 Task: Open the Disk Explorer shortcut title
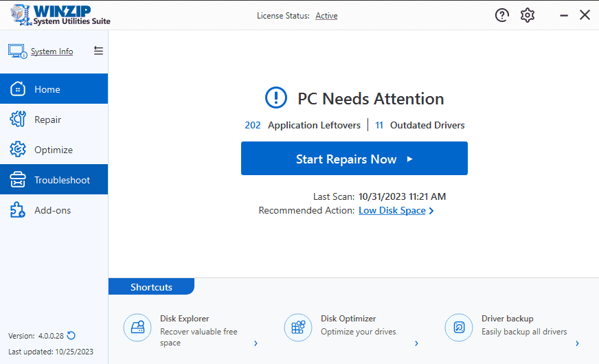click(x=185, y=319)
